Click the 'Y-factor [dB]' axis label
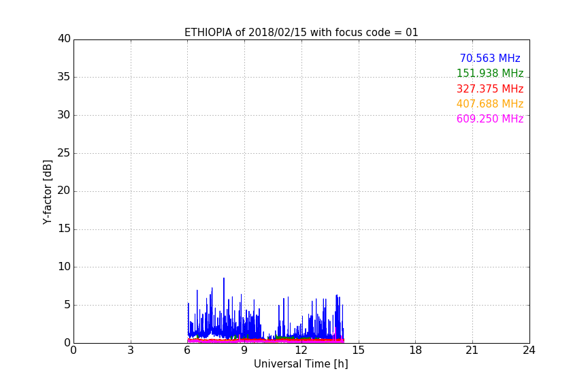This screenshot has height=392, width=588. coord(47,192)
